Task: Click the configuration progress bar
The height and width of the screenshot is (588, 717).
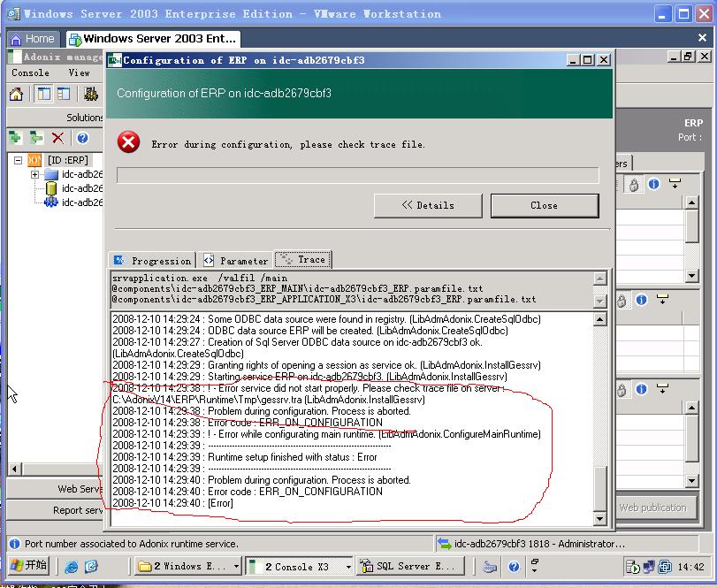Action: 357,175
